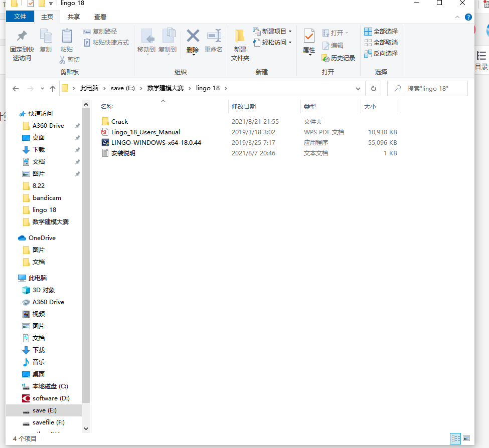Collapse the ribbon with the chevron
489x448 pixels.
coord(457,17)
